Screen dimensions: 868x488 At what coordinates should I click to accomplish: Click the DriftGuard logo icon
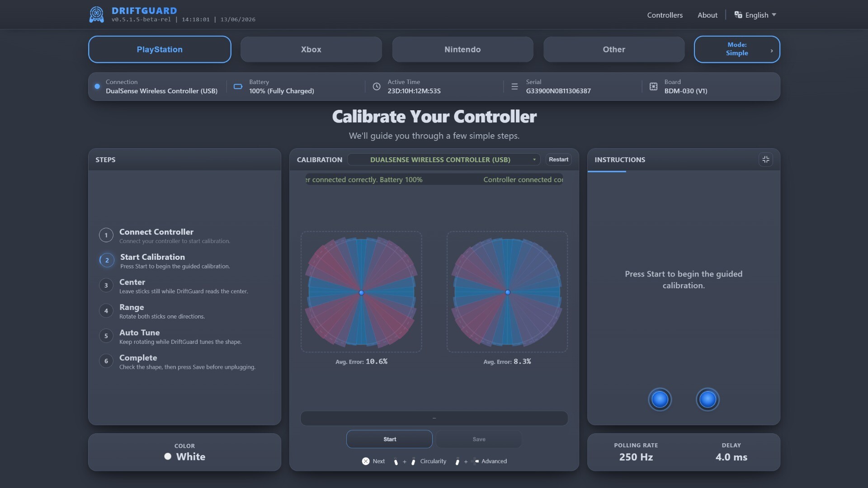[96, 14]
